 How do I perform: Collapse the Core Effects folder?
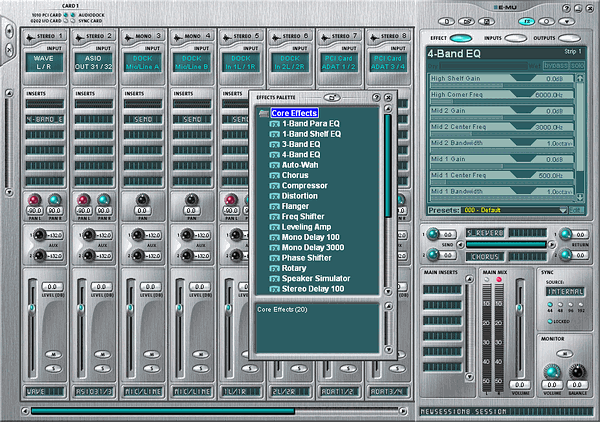coord(263,113)
